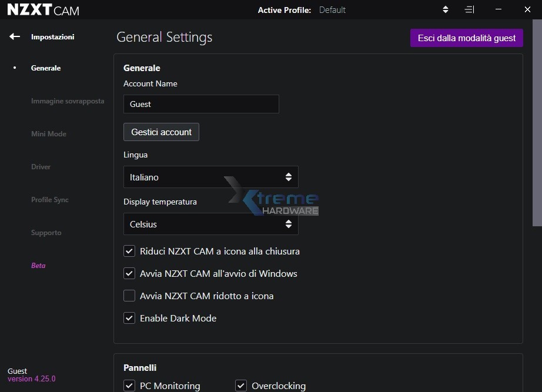Viewport: 542px width, 392px height.
Task: Click the Impostazioni header label
Action: tap(52, 36)
